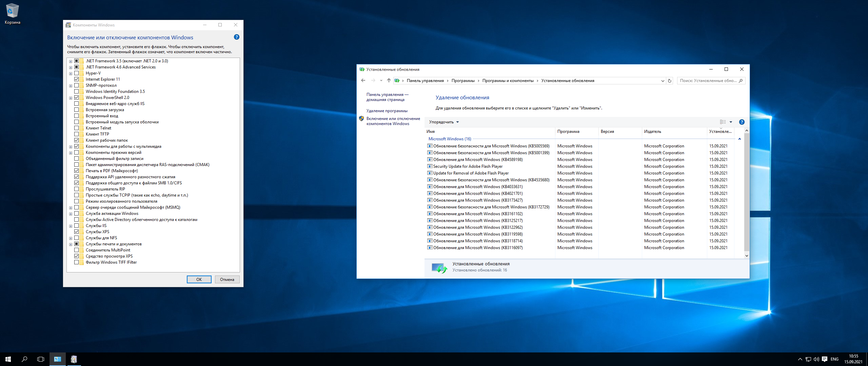
Task: Click folder icon for Hyper-V
Action: [x=82, y=73]
